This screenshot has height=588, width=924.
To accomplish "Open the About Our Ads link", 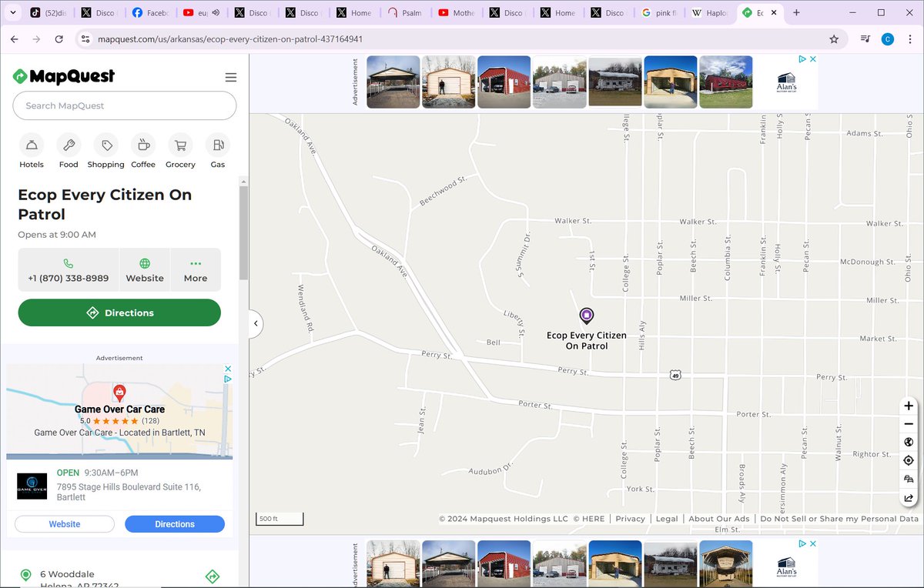I will (719, 519).
